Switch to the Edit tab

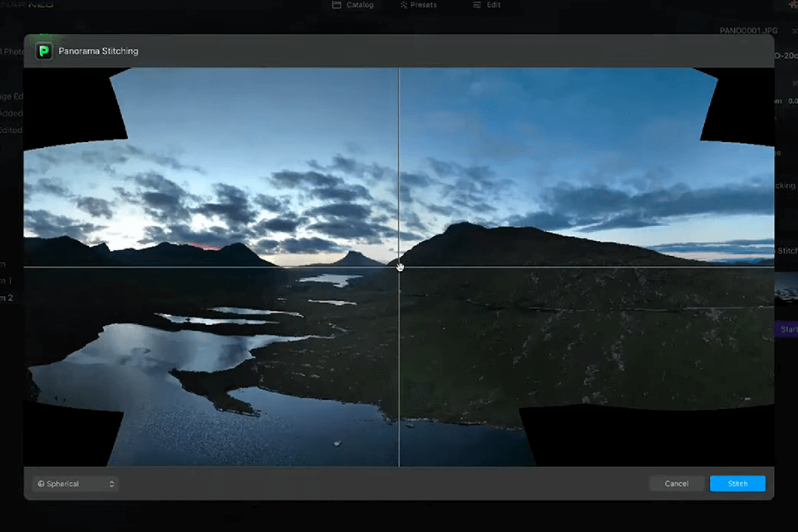[x=486, y=5]
